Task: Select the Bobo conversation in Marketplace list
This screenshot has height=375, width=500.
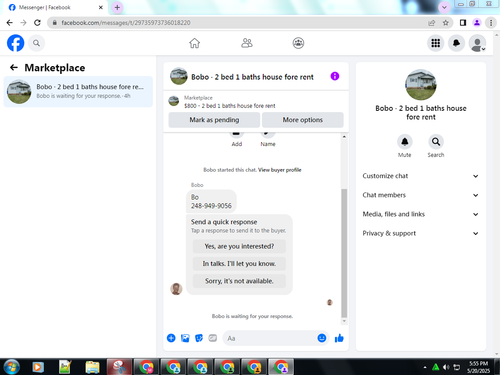Action: tap(78, 91)
